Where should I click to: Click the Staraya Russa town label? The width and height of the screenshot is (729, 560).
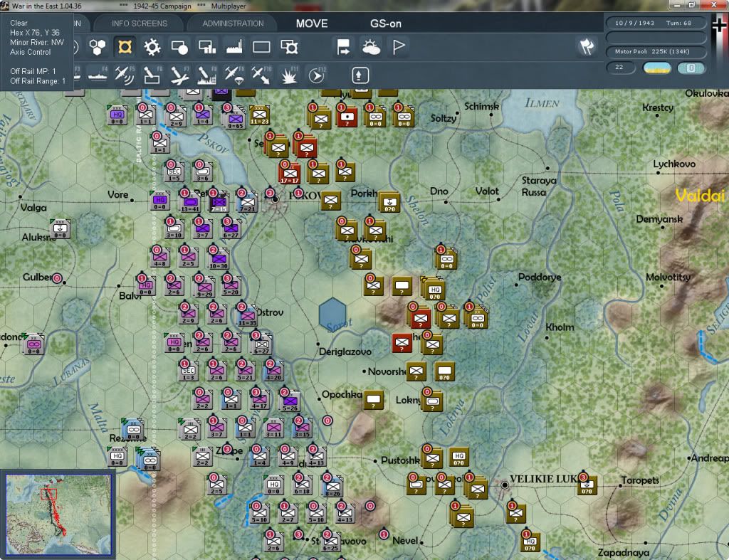538,186
